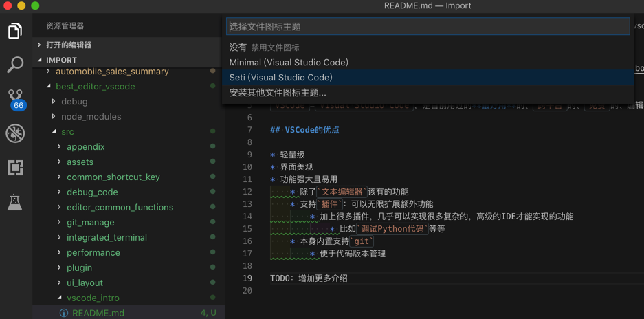Choose Minimal (Visual Studio Code) icon theme

pyautogui.click(x=428, y=63)
